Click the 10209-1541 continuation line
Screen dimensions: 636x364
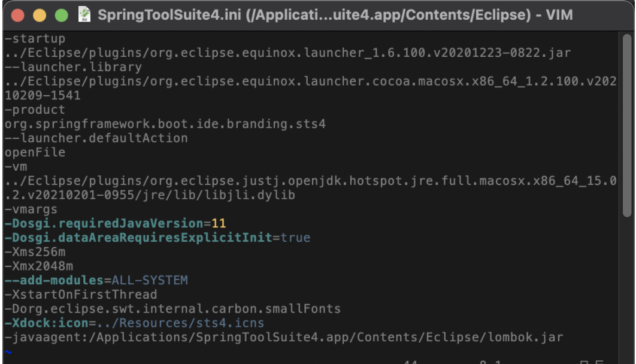43,96
